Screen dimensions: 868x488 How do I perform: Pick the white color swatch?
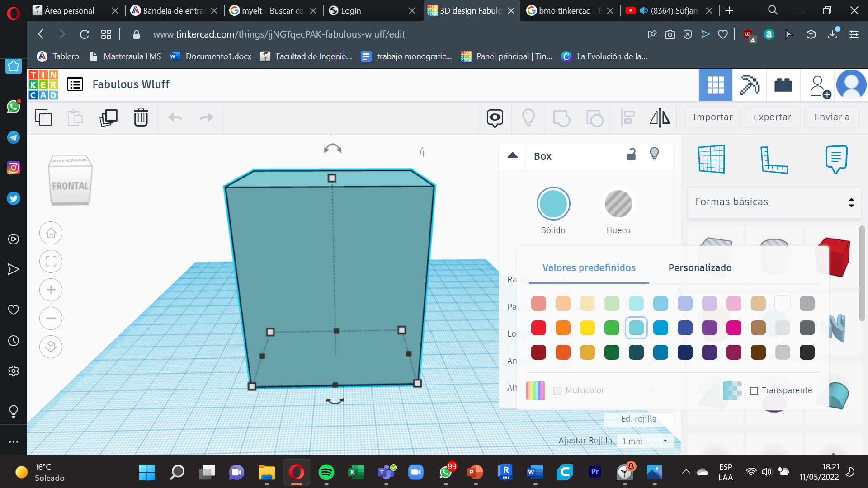click(783, 304)
